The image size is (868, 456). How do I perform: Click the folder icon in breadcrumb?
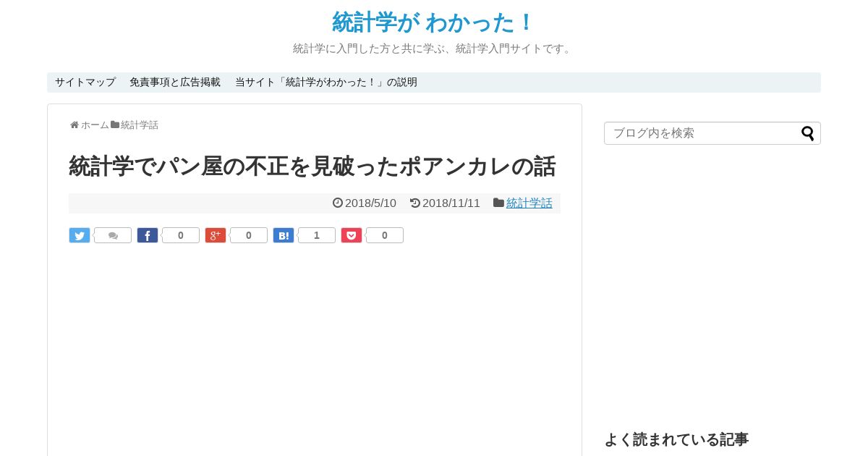point(115,125)
